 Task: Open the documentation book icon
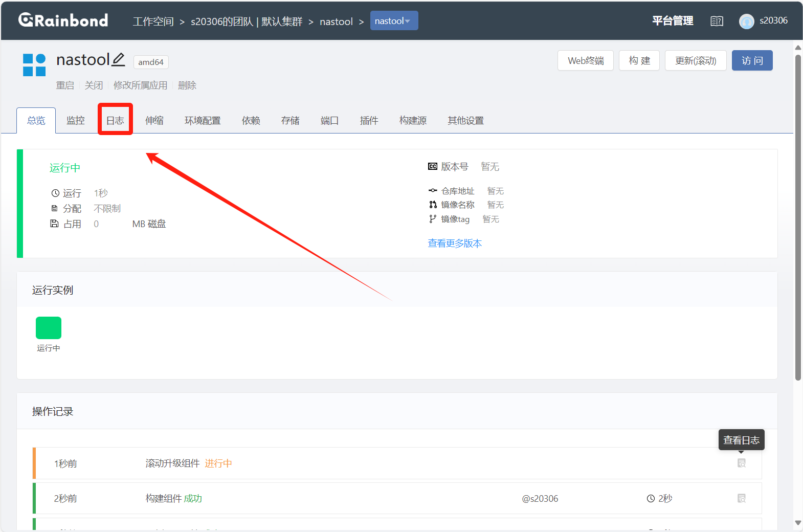pos(717,21)
